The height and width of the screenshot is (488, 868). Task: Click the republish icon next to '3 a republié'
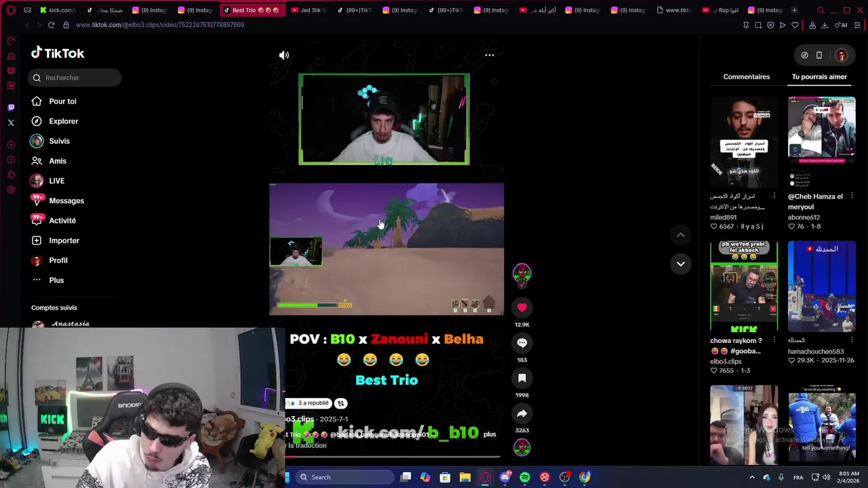pyautogui.click(x=340, y=403)
